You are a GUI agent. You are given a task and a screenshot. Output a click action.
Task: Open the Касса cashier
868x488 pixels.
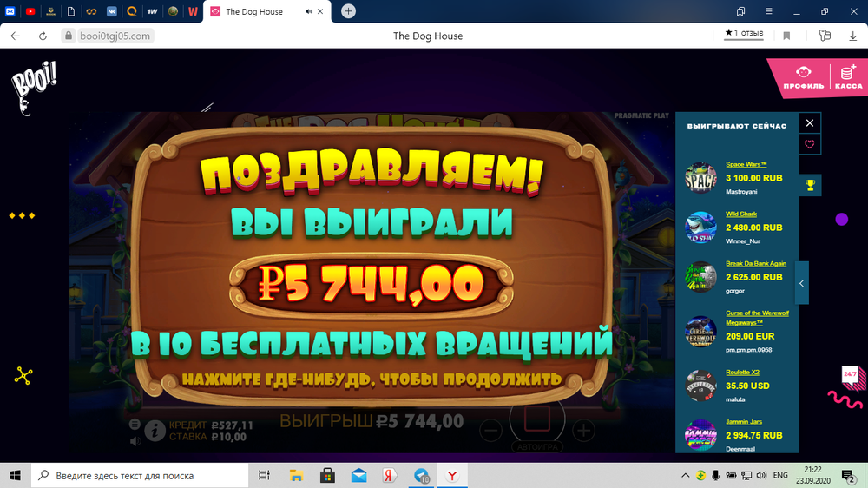coord(849,77)
